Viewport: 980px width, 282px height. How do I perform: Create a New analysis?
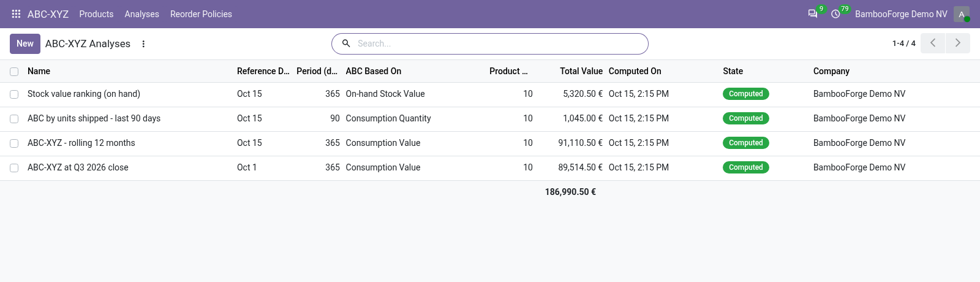click(x=25, y=44)
